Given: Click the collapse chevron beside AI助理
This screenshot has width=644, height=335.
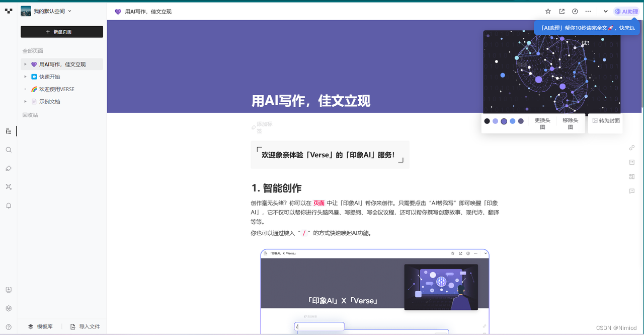Looking at the screenshot, I should pyautogui.click(x=606, y=11).
